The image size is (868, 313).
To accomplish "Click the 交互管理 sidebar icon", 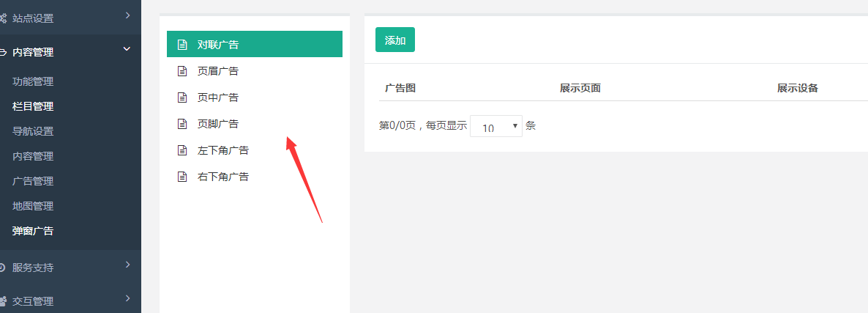I will click(3, 301).
